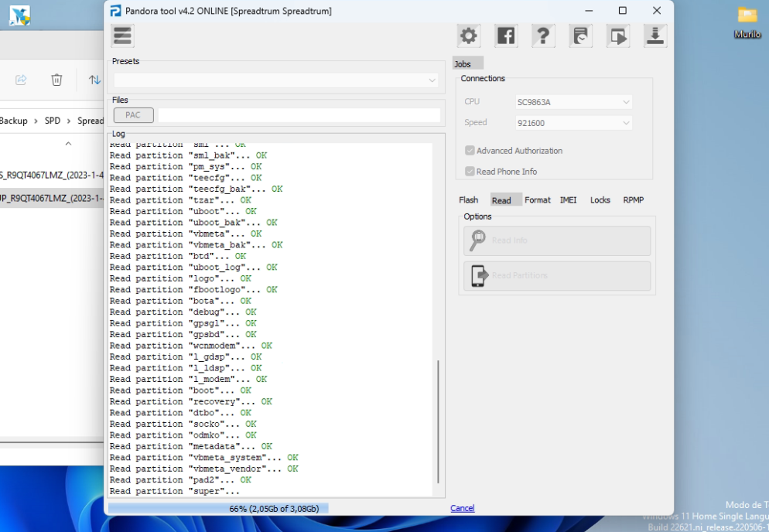Click the log line Read partition "vbmeta_vendor"

(x=204, y=469)
